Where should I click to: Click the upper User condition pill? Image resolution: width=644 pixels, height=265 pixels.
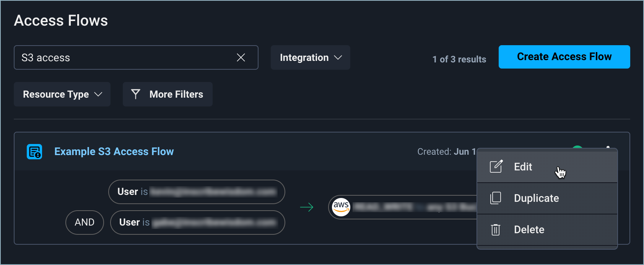[197, 192]
